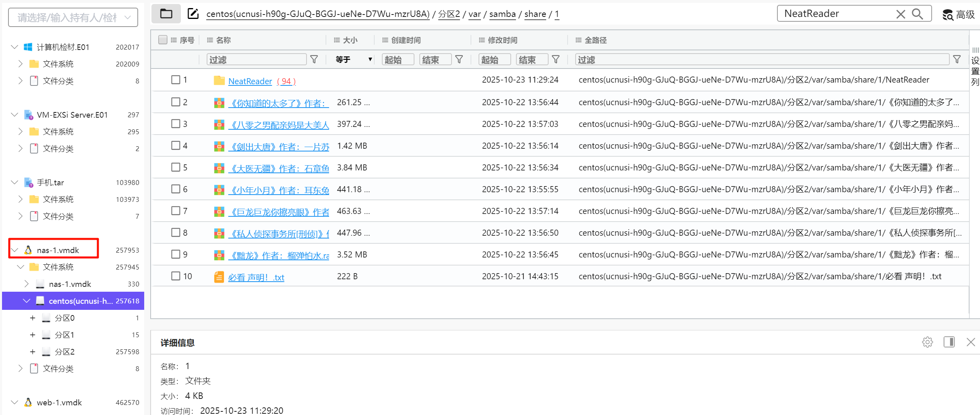Check the select-all checkbox in header
Image resolution: width=980 pixels, height=415 pixels.
tap(163, 40)
